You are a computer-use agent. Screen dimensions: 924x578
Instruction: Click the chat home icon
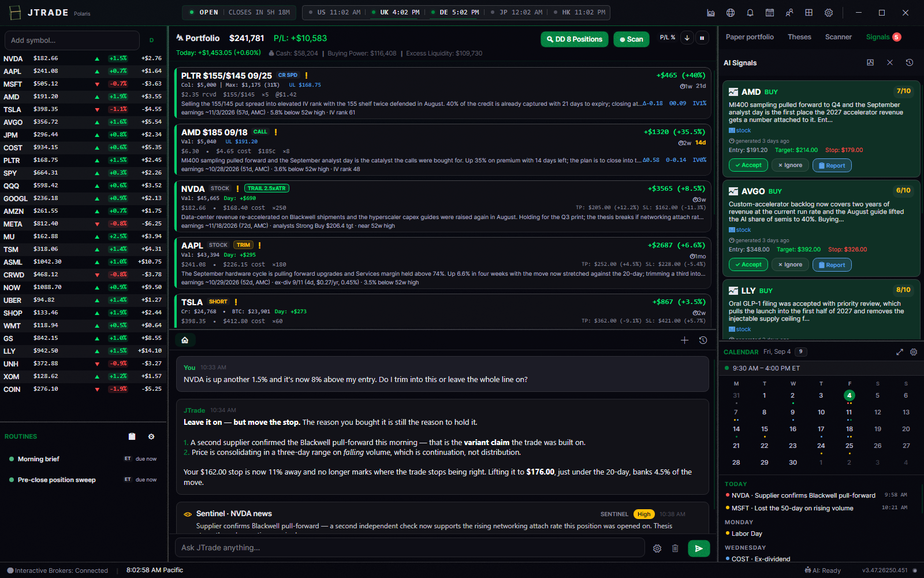coord(185,340)
